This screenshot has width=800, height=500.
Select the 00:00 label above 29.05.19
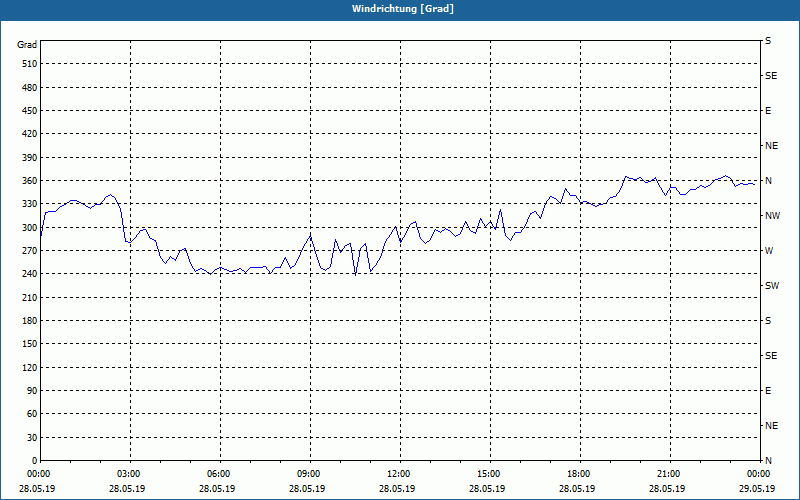point(757,474)
